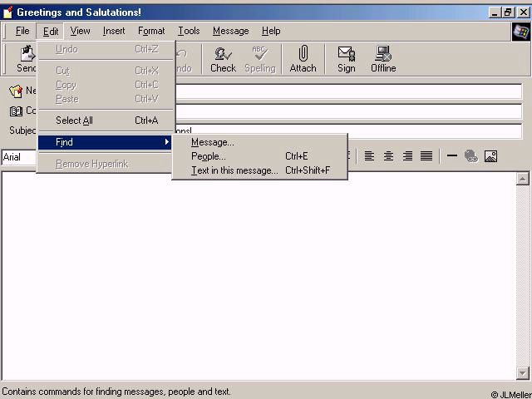Click the grayed Paste menu entry
532x399 pixels.
106,99
